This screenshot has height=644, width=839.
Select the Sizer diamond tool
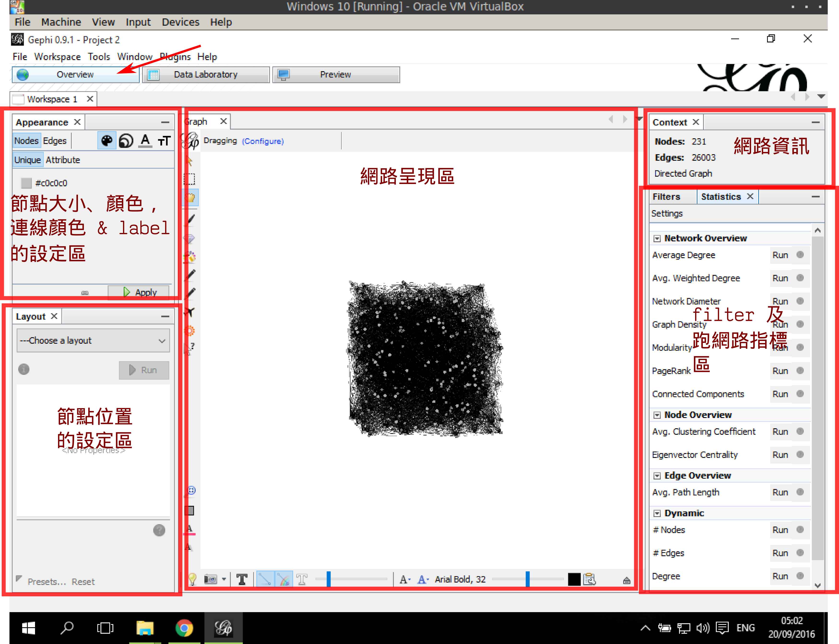tap(189, 239)
